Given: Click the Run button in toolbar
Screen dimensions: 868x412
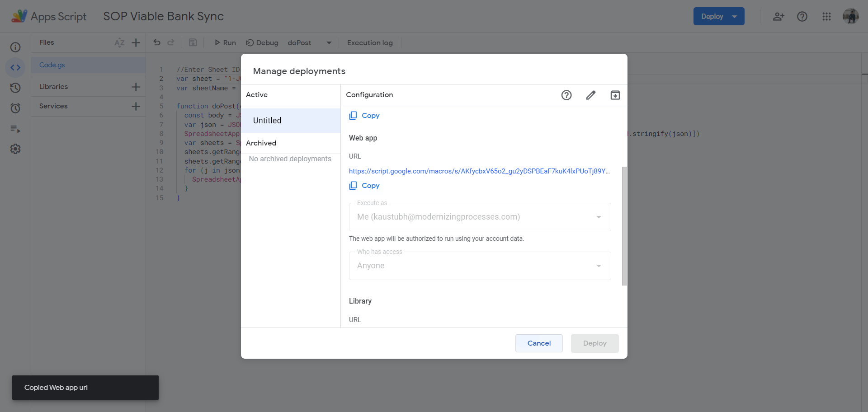Looking at the screenshot, I should 225,42.
